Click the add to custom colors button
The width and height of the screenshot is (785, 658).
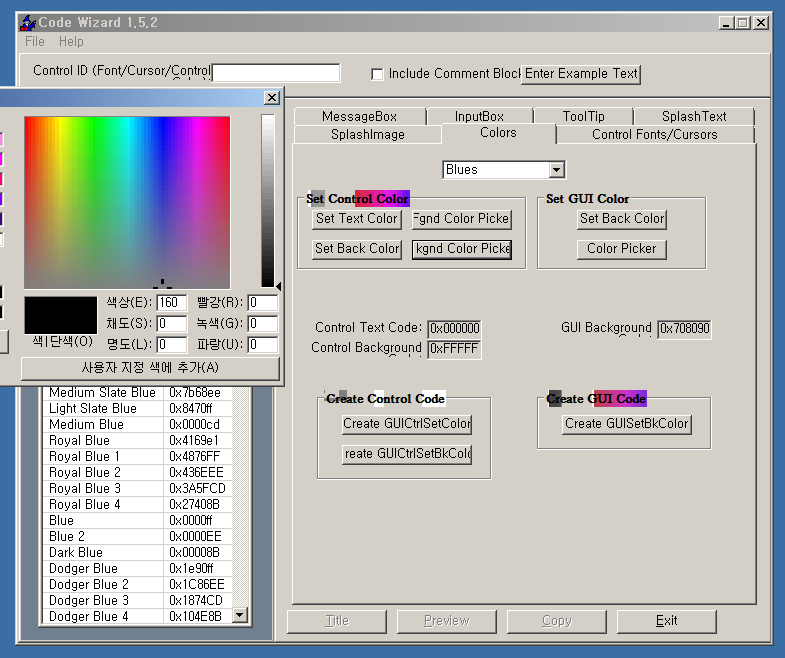pos(150,368)
